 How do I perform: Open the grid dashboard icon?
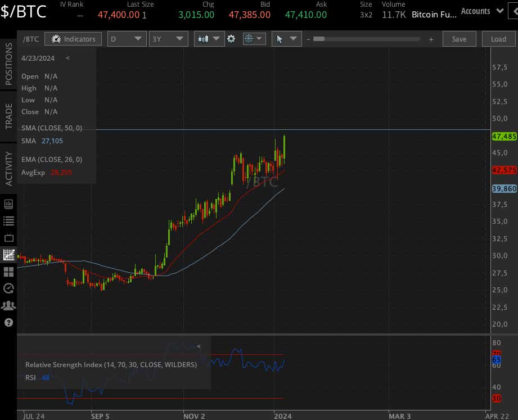[8, 272]
